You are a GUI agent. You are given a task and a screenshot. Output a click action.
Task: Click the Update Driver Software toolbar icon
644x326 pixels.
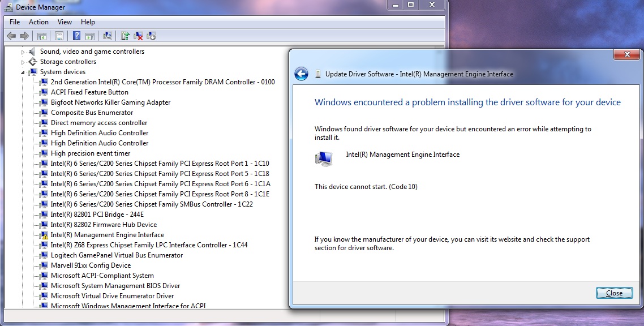[125, 36]
